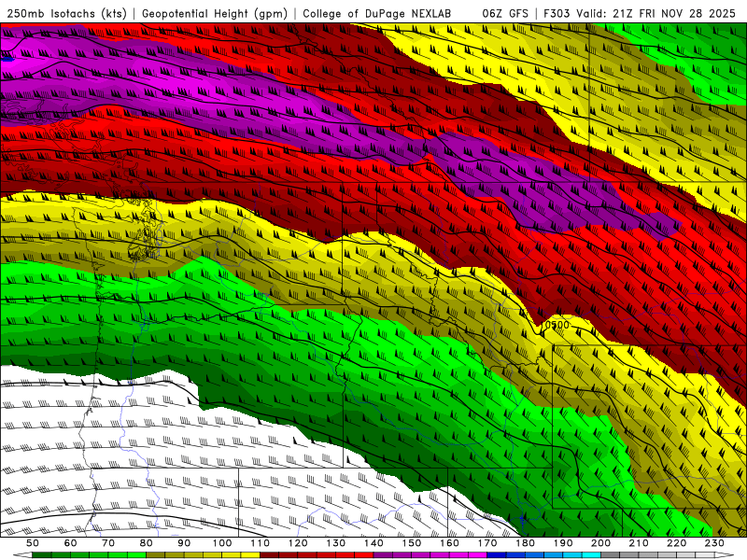Click the legend value 220
747x560 pixels.
tap(677, 543)
